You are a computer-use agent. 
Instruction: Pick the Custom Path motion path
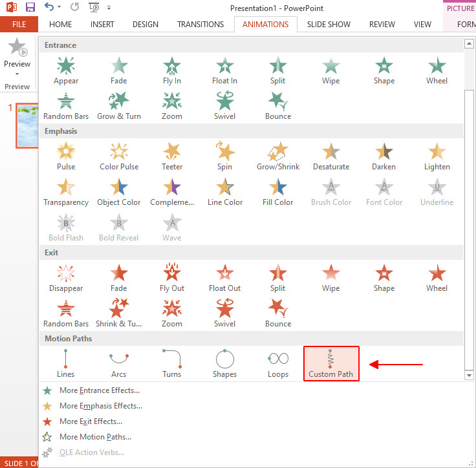click(331, 363)
